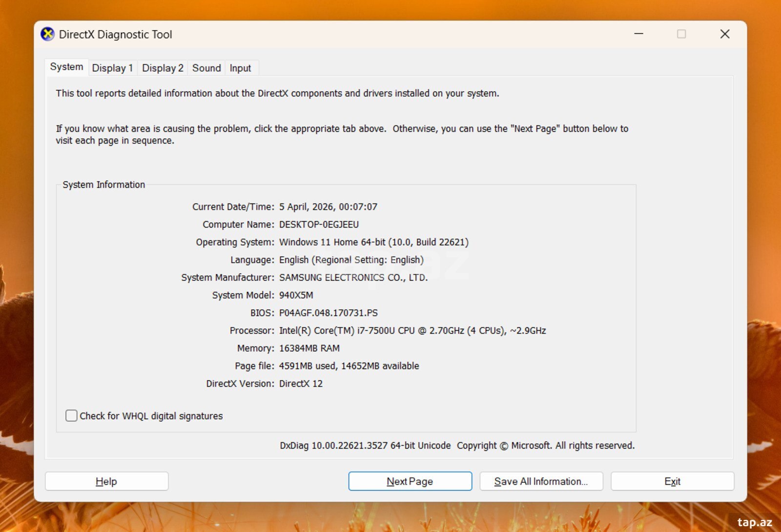Go to Next Page
This screenshot has height=532, width=781.
(x=410, y=481)
